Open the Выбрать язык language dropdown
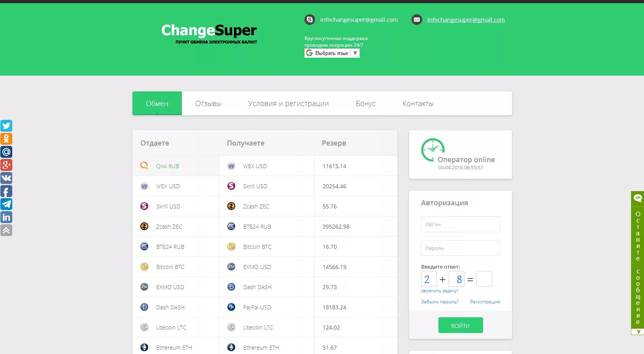 (332, 53)
